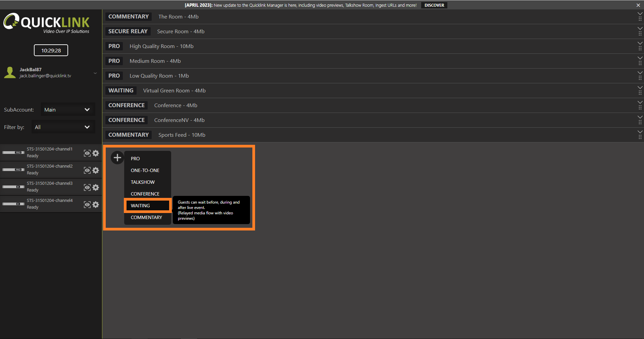Open settings gear for STS-31501204-channel2
The height and width of the screenshot is (339, 644).
(96, 170)
